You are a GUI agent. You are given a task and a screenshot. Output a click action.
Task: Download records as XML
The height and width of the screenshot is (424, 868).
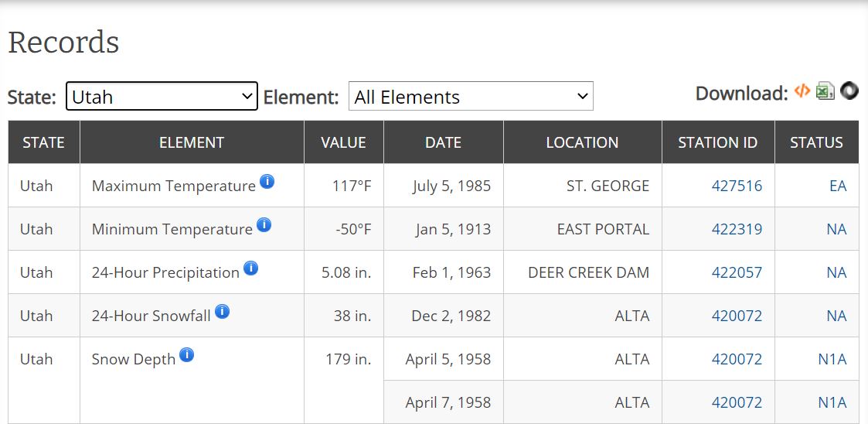pos(802,91)
